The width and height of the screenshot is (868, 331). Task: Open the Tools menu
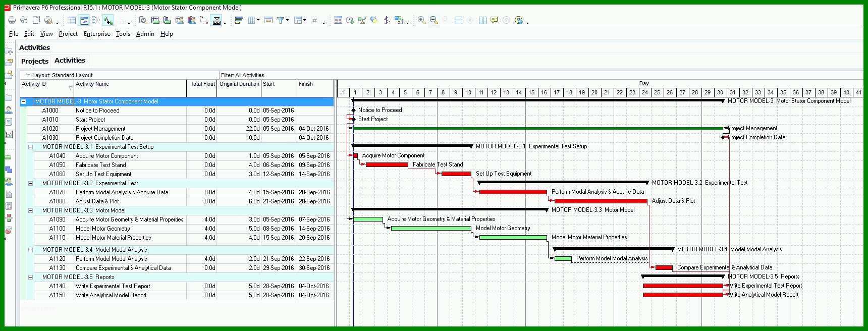coord(123,34)
